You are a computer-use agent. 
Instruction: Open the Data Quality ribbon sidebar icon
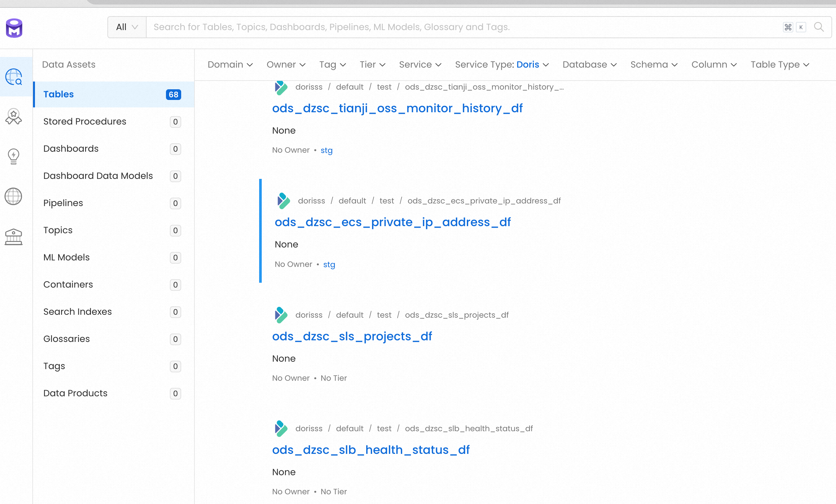[14, 117]
